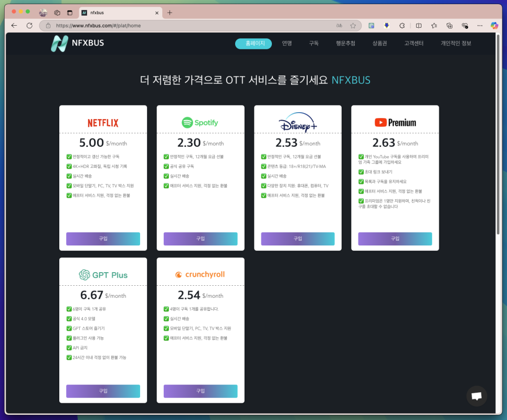Image resolution: width=507 pixels, height=420 pixels.
Task: Click the Netflix 5.00 $/month price
Action: [x=103, y=143]
